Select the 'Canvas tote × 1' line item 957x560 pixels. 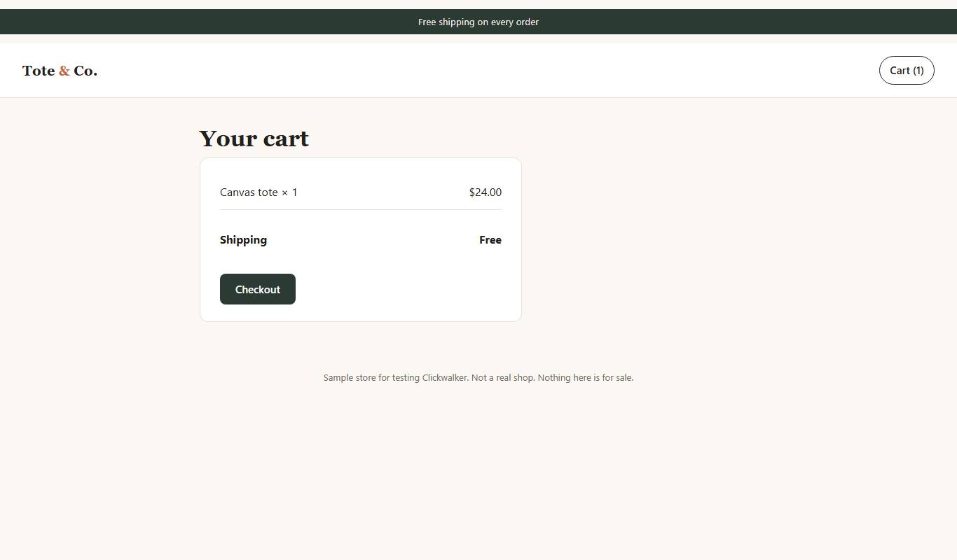point(361,192)
